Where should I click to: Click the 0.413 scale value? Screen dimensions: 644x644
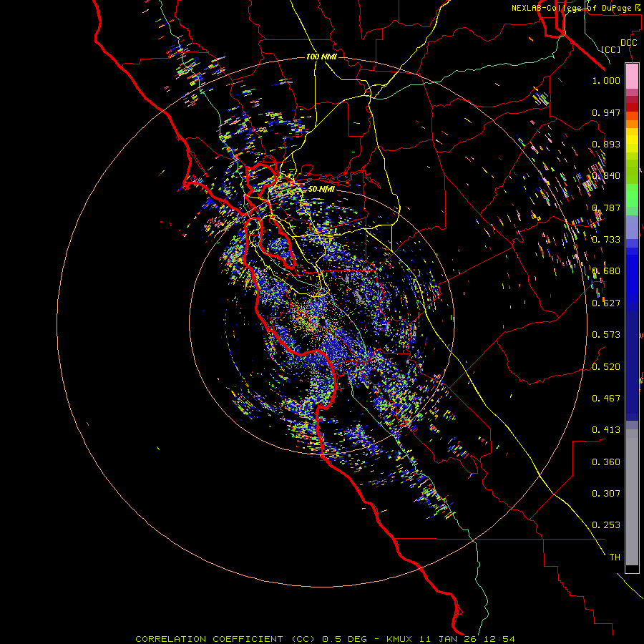[606, 430]
